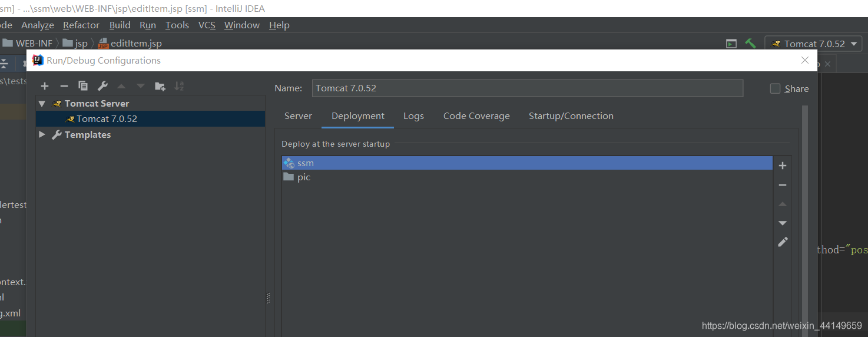Expand the Templates tree node
868x337 pixels.
point(42,134)
